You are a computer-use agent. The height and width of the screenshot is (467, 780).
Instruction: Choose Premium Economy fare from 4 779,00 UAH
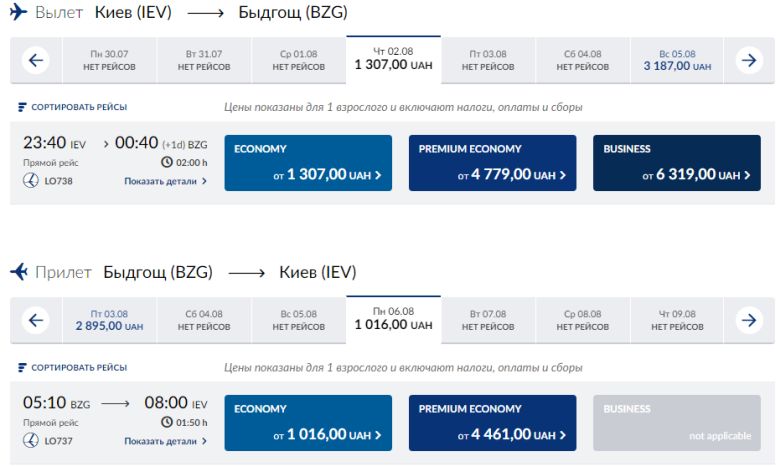[492, 163]
